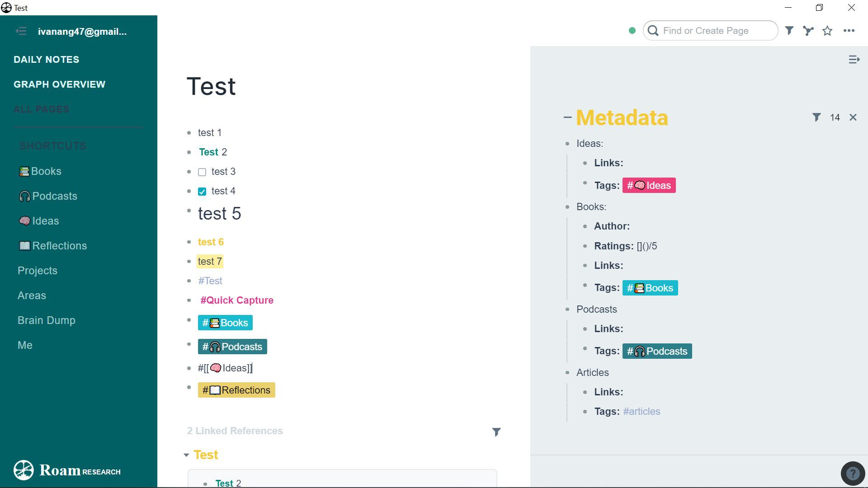
Task: Go to Graph Overview
Action: pyautogui.click(x=59, y=84)
